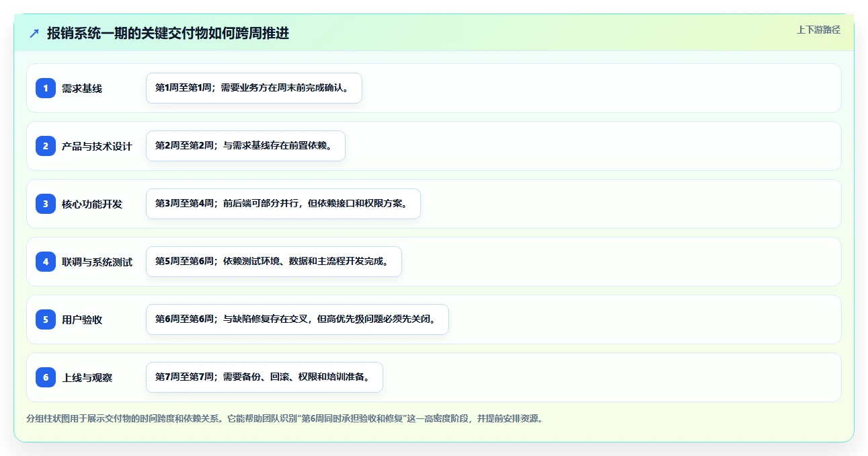Select the 用户验收 label
The height and width of the screenshot is (456, 868).
pos(82,319)
